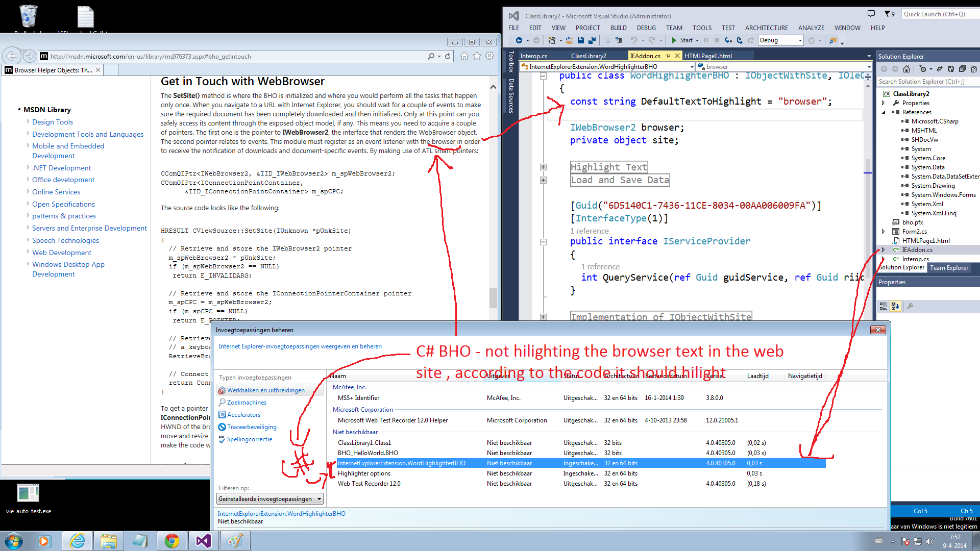Click the green Start debugging arrow
This screenshot has width=980, height=551.
[x=674, y=40]
